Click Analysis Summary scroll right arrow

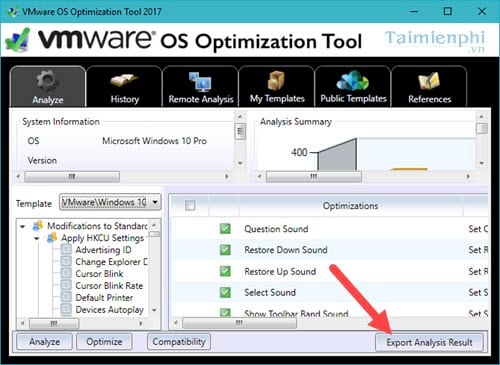468,176
